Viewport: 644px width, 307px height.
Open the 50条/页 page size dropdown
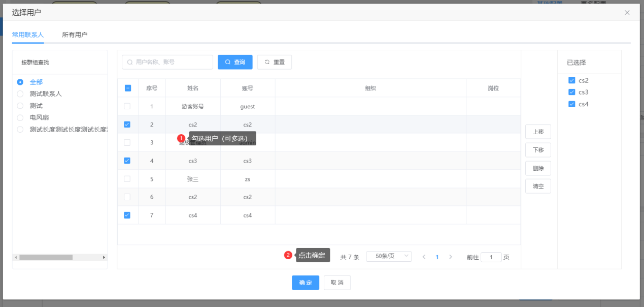389,257
